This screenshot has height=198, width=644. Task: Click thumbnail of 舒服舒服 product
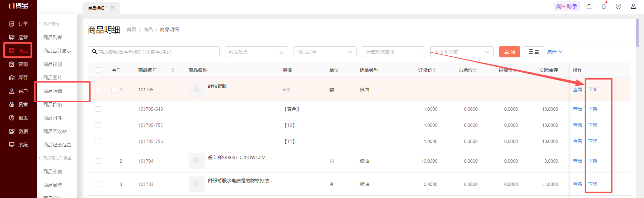(197, 89)
